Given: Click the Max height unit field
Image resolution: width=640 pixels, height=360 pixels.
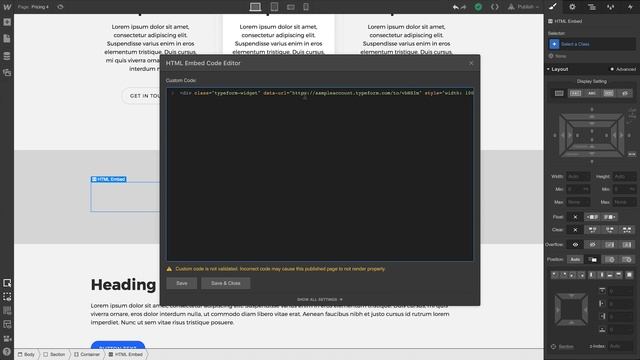Looking at the screenshot, I should click(624, 202).
